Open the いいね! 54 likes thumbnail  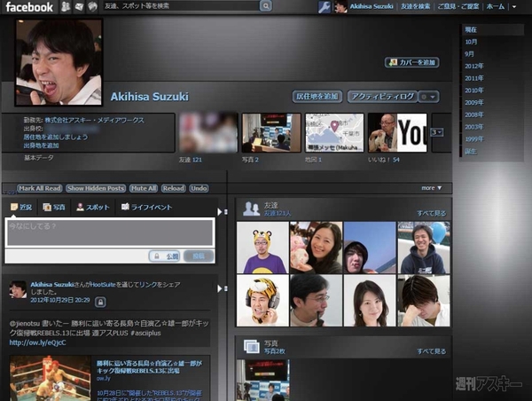(397, 133)
